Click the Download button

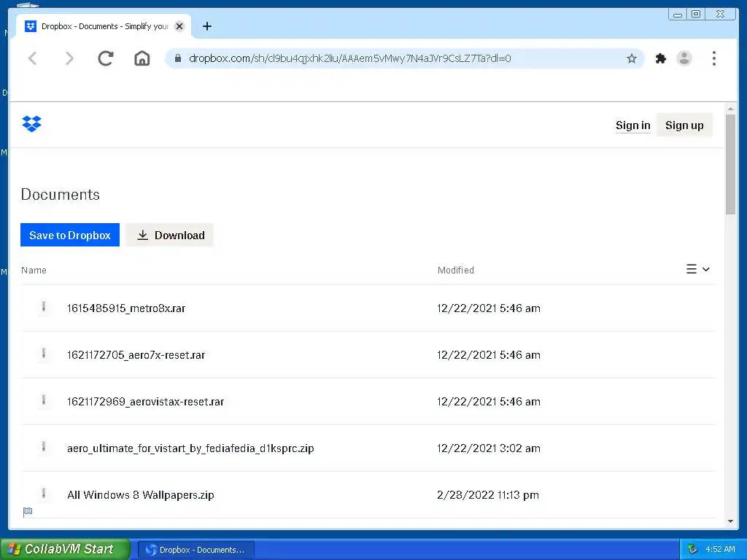(x=169, y=235)
